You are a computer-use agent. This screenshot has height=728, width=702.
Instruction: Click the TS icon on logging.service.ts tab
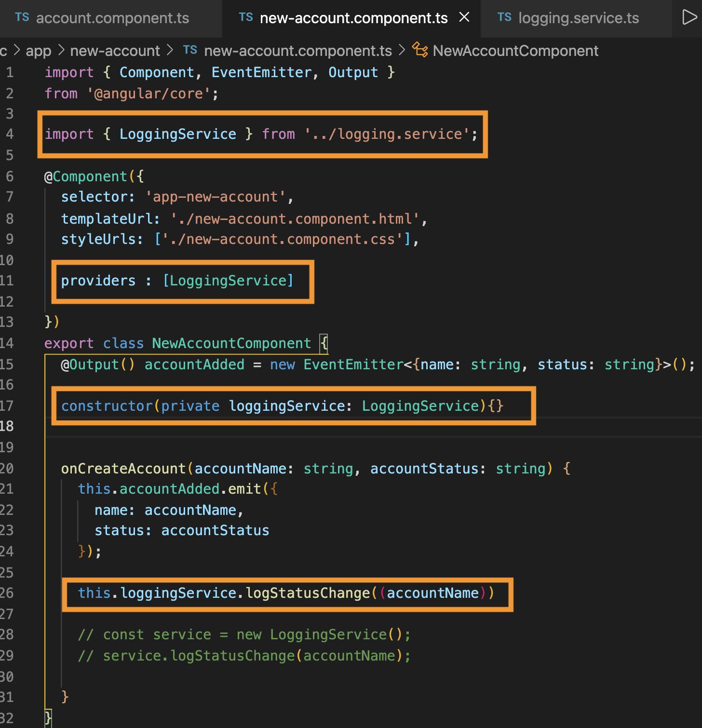(504, 17)
